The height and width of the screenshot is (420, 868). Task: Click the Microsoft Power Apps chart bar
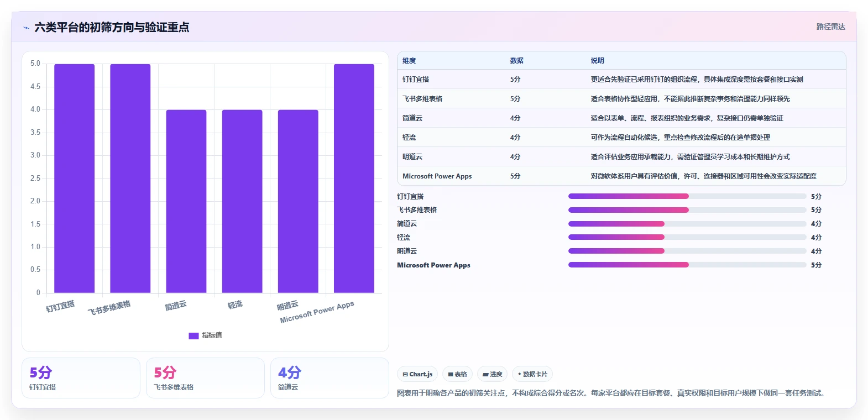click(x=354, y=179)
